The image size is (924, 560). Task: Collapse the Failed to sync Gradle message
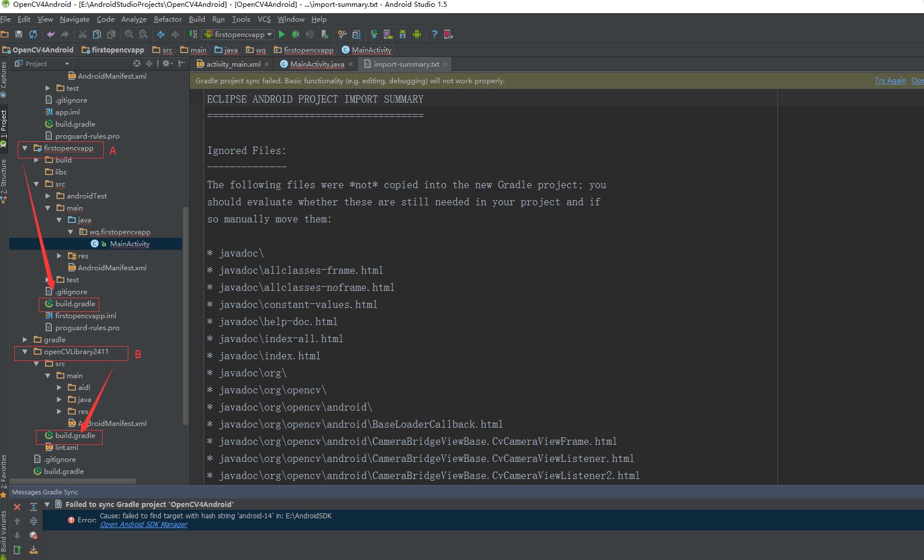click(47, 504)
